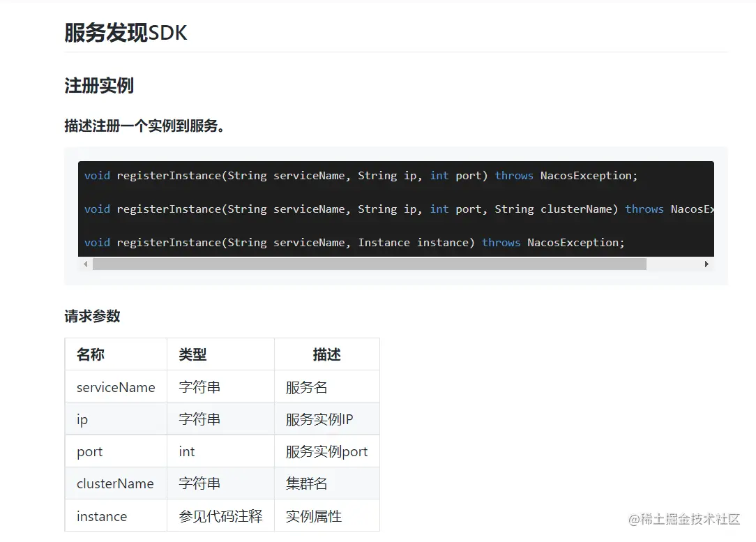Click the code block right scroll arrow

click(706, 264)
